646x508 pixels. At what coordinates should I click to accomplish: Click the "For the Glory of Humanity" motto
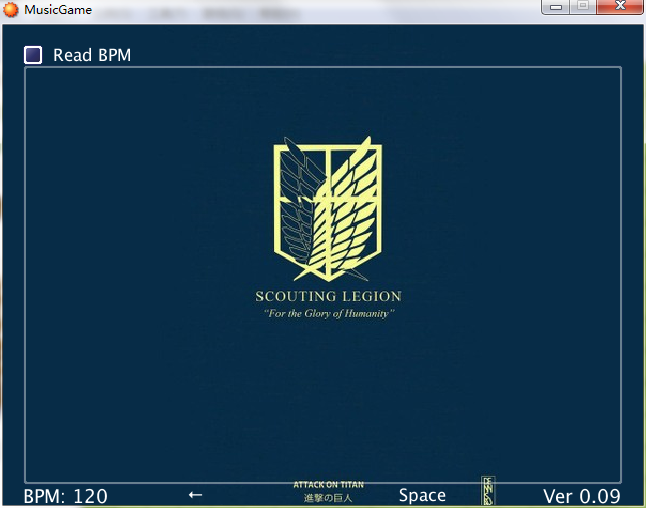(329, 314)
